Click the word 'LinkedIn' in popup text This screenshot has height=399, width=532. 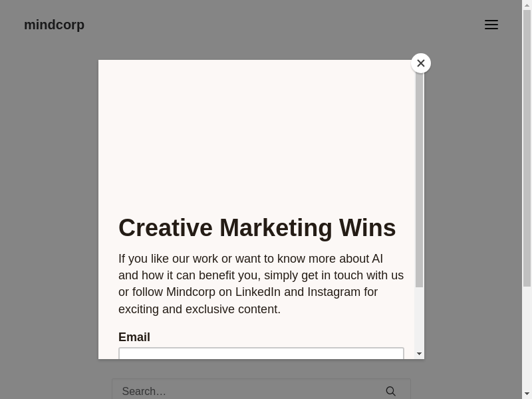click(258, 292)
